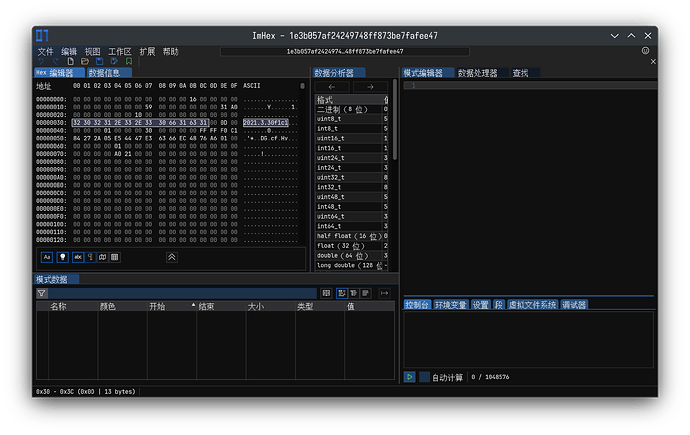
Task: Select the 模式编辑器 tab
Action: point(428,73)
